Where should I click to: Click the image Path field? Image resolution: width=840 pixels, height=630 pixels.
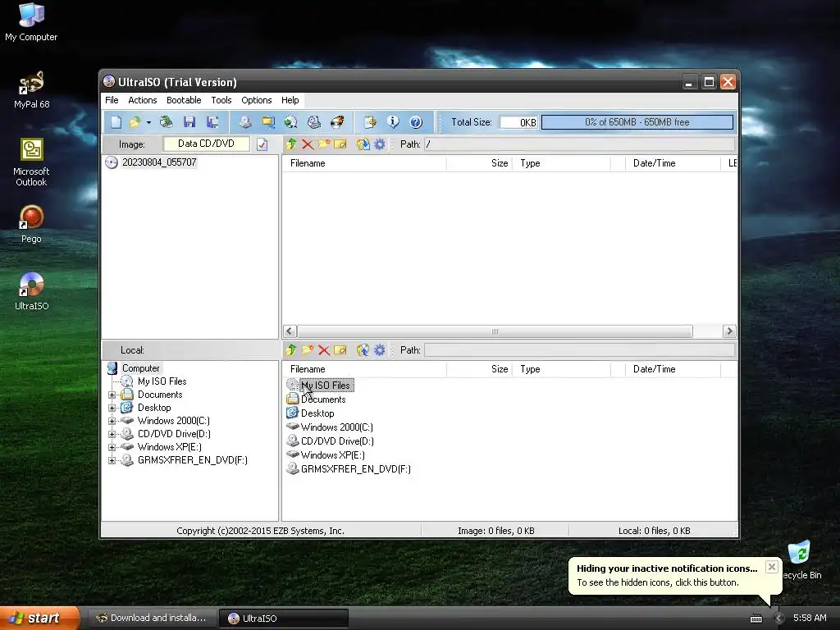coord(580,144)
